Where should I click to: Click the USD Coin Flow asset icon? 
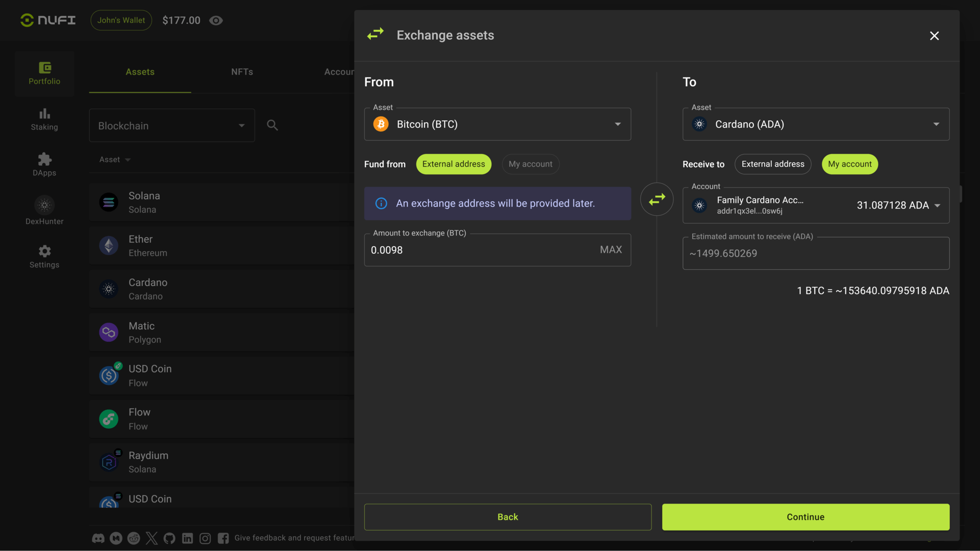click(109, 376)
